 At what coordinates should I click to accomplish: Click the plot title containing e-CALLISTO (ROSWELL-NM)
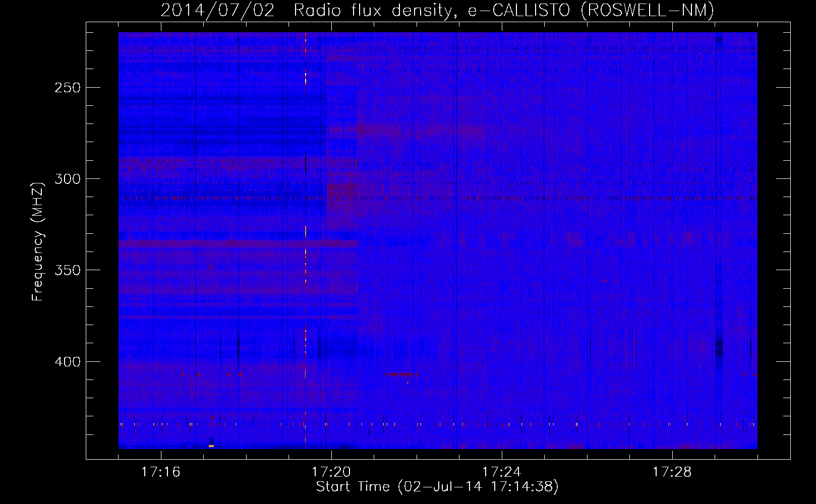click(x=437, y=10)
